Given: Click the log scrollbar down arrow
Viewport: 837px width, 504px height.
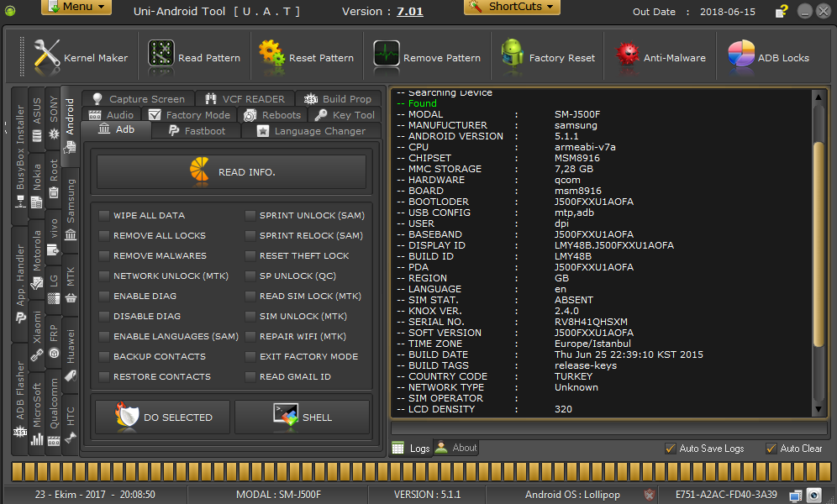Looking at the screenshot, I should coord(819,410).
